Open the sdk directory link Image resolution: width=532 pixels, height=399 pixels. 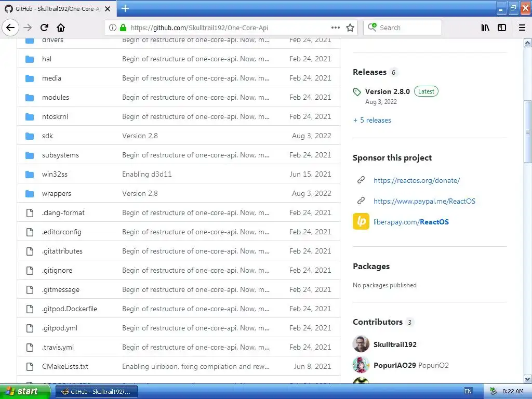coord(47,136)
